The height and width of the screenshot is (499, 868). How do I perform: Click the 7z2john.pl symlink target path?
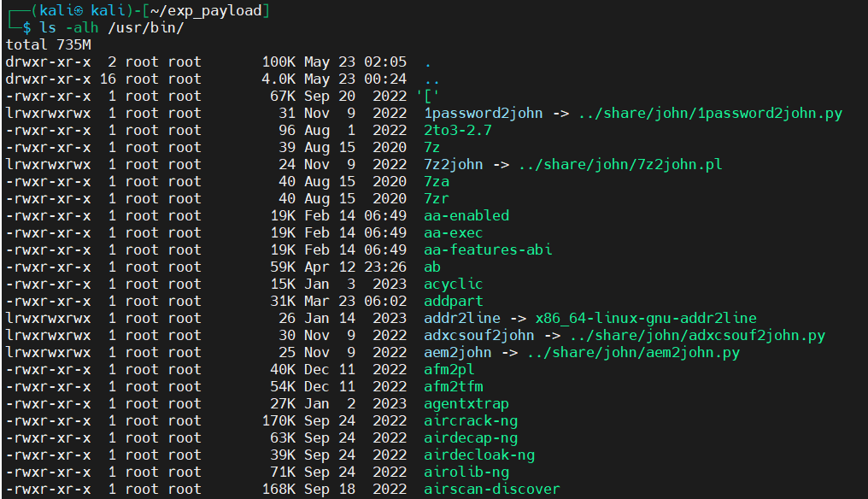click(650, 164)
